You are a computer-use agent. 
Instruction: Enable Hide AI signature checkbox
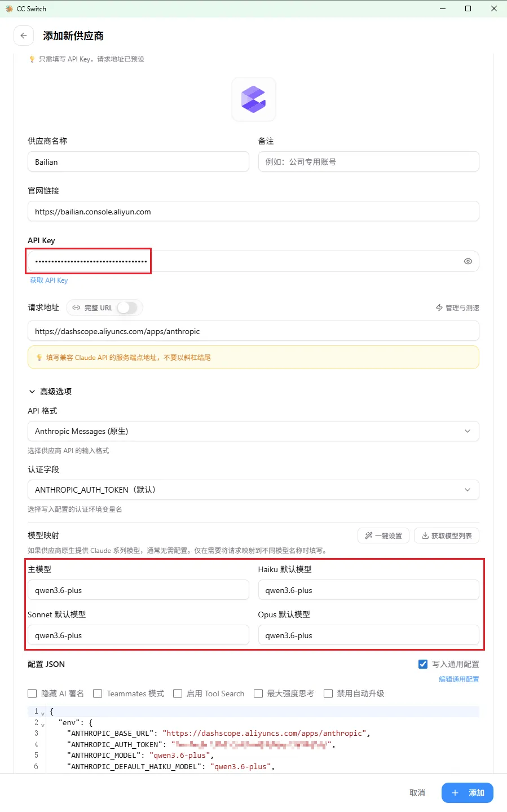point(32,694)
